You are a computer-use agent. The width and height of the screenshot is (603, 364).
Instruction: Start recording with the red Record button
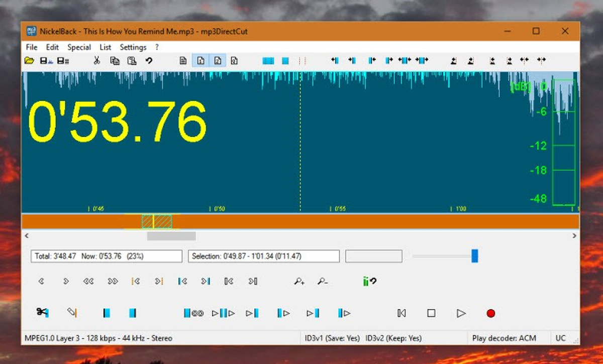491,313
